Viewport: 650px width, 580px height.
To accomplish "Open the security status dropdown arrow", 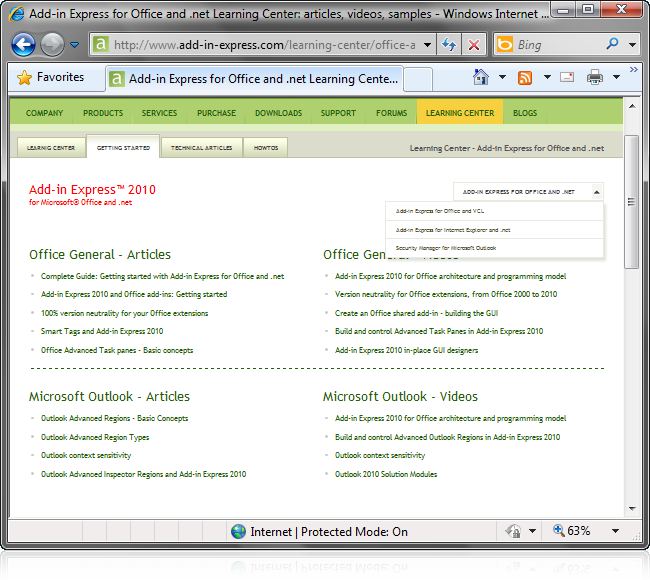I will (533, 531).
